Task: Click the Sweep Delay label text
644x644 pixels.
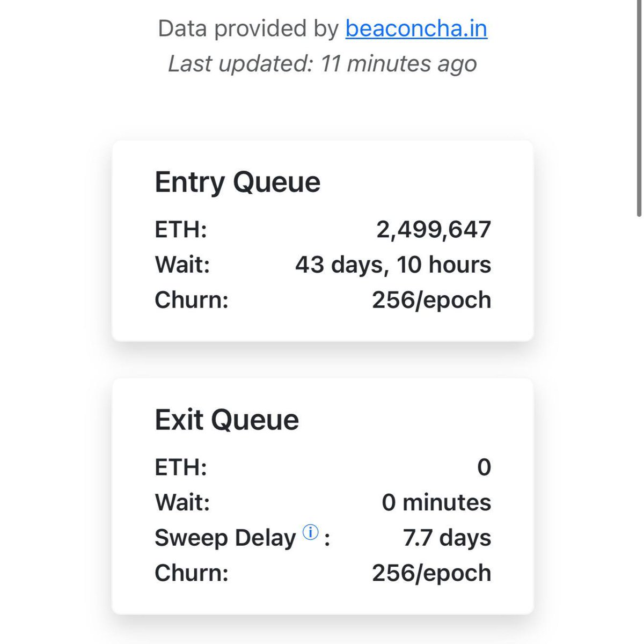Action: coord(225,538)
